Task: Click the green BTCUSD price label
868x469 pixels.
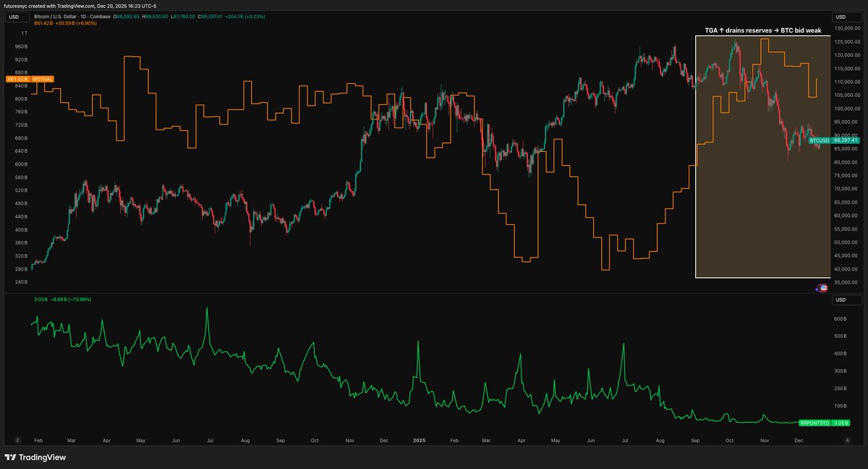Action: [819, 140]
